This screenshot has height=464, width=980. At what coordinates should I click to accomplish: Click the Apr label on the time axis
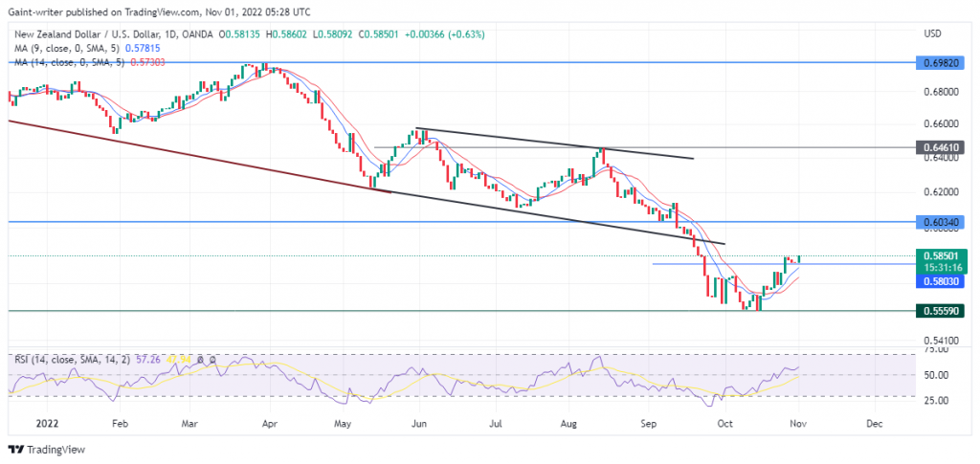[x=269, y=423]
